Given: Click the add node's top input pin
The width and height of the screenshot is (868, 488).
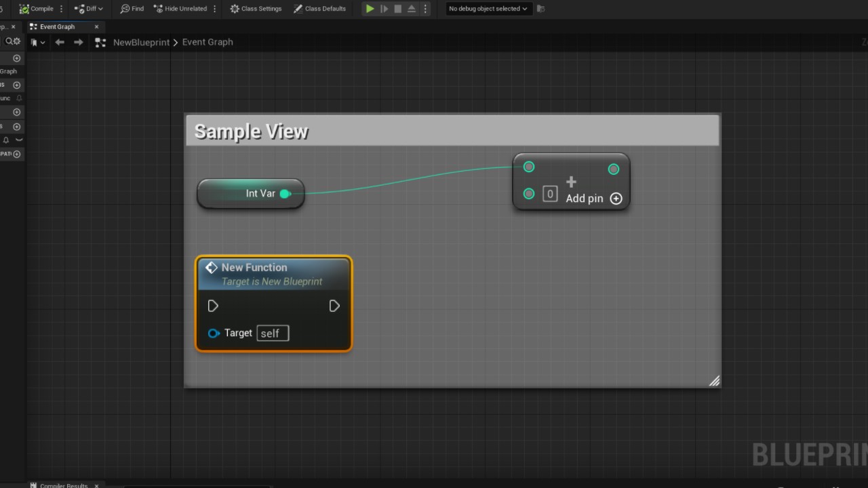Looking at the screenshot, I should click(x=529, y=167).
